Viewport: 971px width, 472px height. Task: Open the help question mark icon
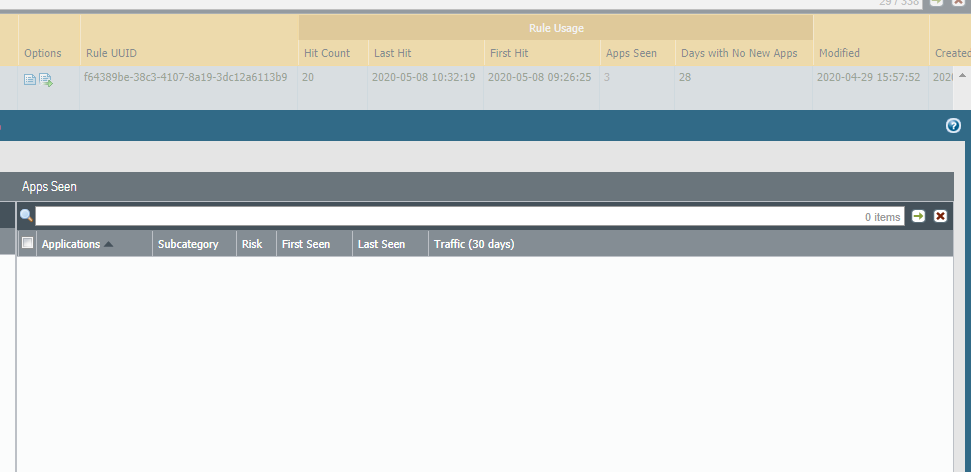[953, 126]
